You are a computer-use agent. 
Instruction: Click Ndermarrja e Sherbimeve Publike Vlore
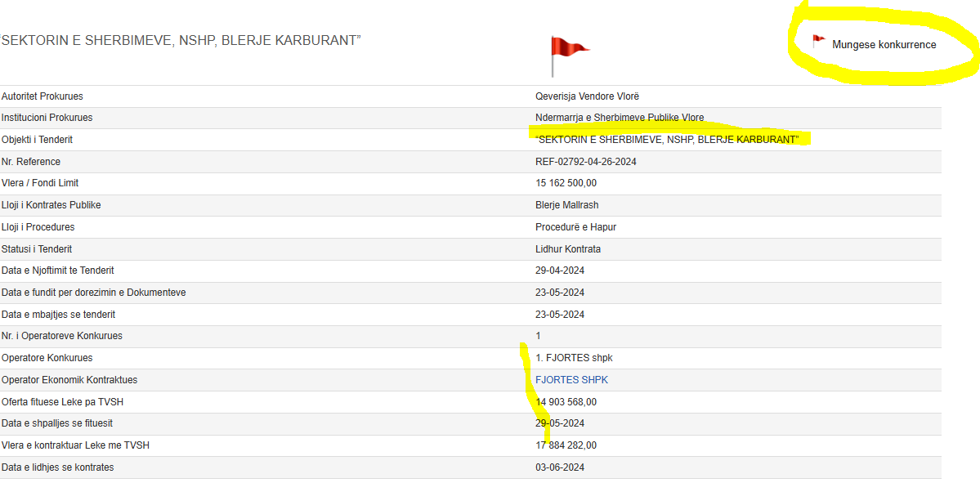point(619,118)
